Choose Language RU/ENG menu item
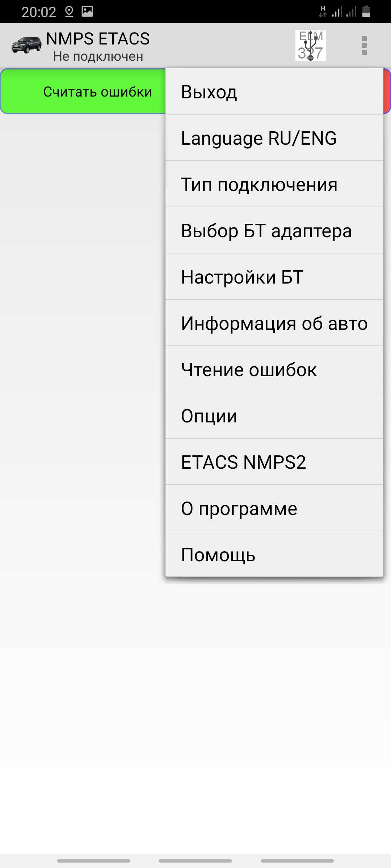Image resolution: width=391 pixels, height=868 pixels. [274, 138]
